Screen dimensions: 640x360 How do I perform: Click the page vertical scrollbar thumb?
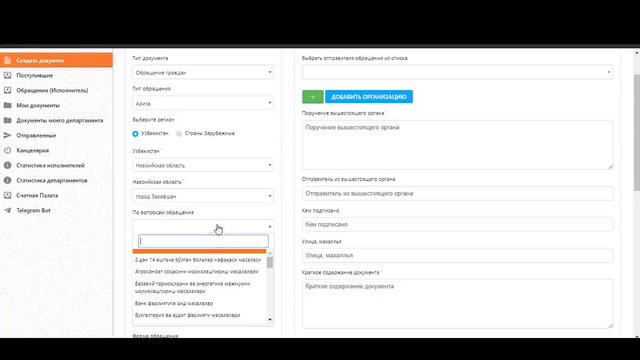coord(637,132)
